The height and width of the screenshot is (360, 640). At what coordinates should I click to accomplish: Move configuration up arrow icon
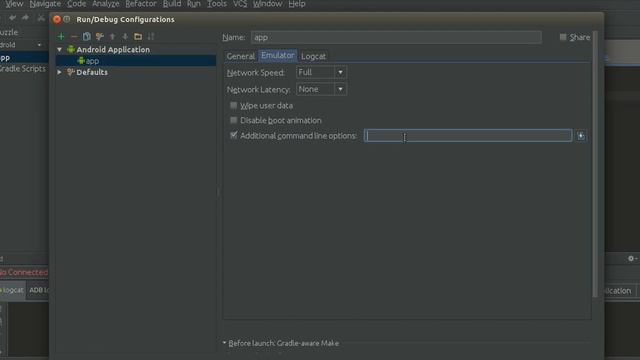point(113,37)
